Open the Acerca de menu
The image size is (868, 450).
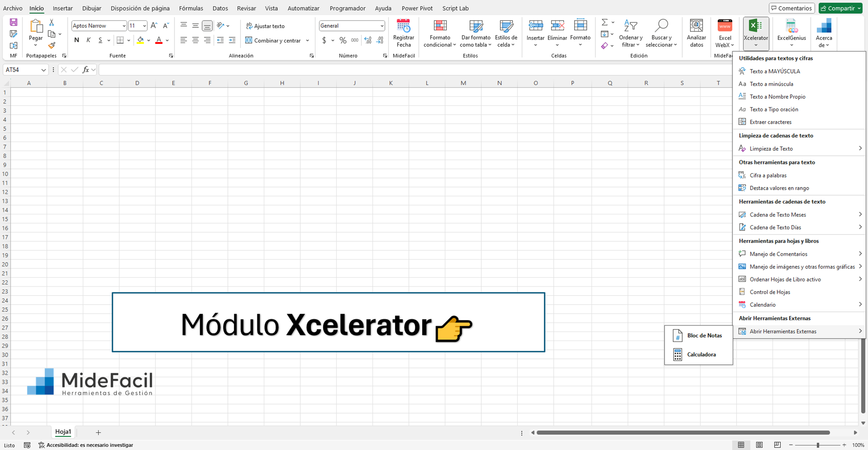tap(823, 33)
